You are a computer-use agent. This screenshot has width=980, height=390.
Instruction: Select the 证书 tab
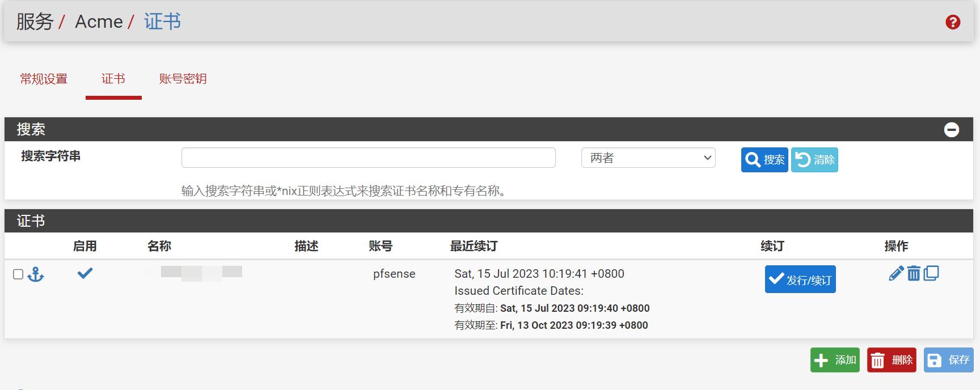coord(113,79)
